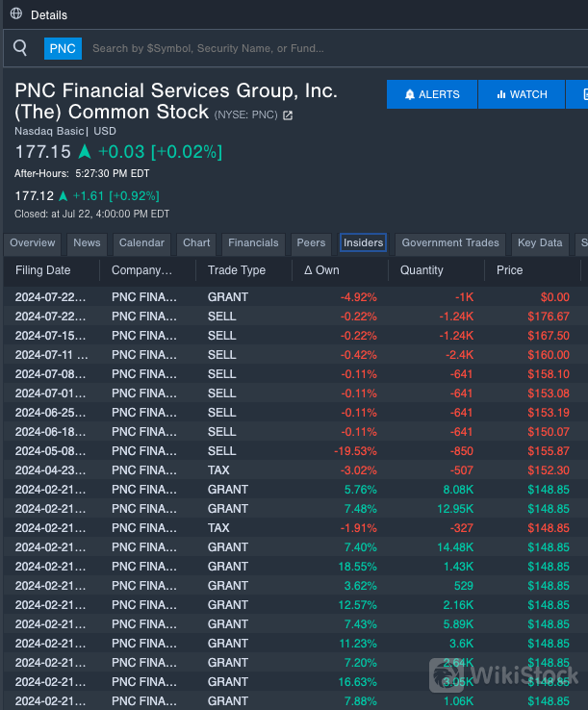Type in the symbol search field
The width and height of the screenshot is (588, 710).
pyautogui.click(x=289, y=48)
